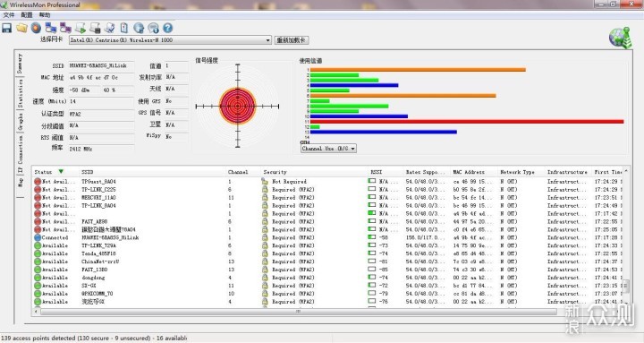Click the open folder toolbar icon
Image resolution: width=644 pixels, height=343 pixels.
pyautogui.click(x=21, y=28)
